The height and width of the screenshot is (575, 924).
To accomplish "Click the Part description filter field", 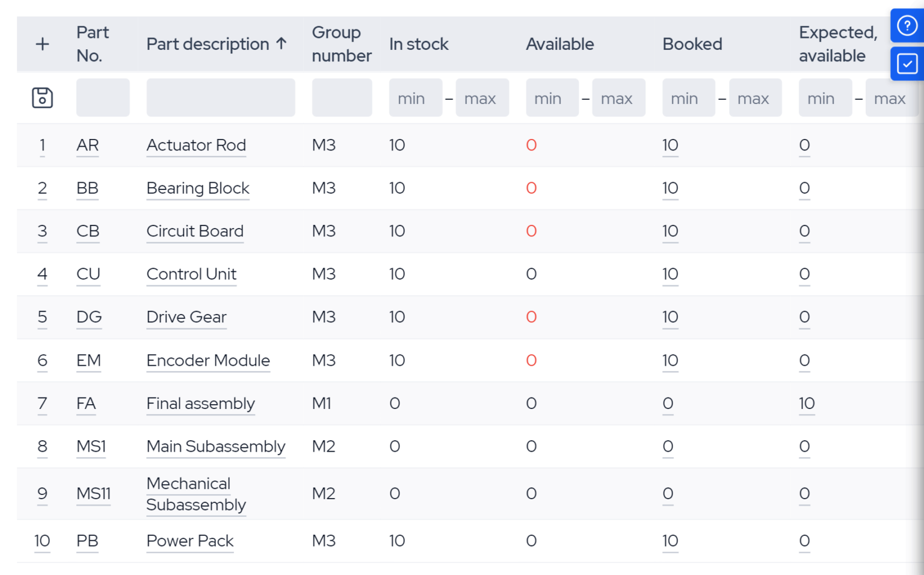I will (x=221, y=97).
